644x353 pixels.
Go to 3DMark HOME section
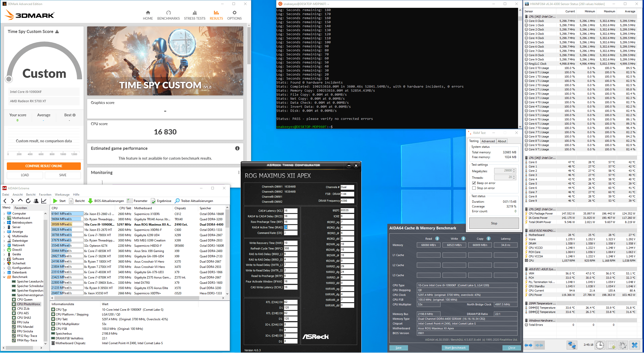(148, 15)
